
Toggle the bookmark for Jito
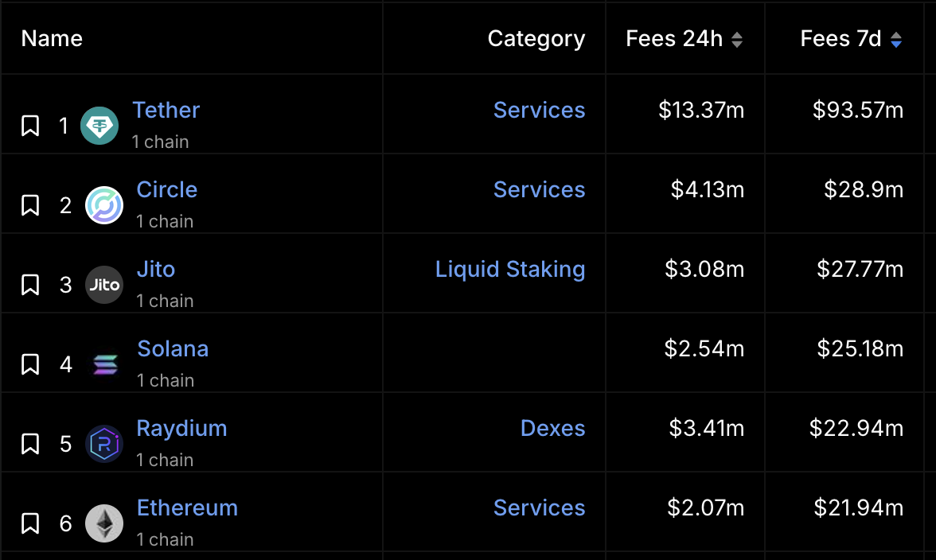(x=29, y=284)
